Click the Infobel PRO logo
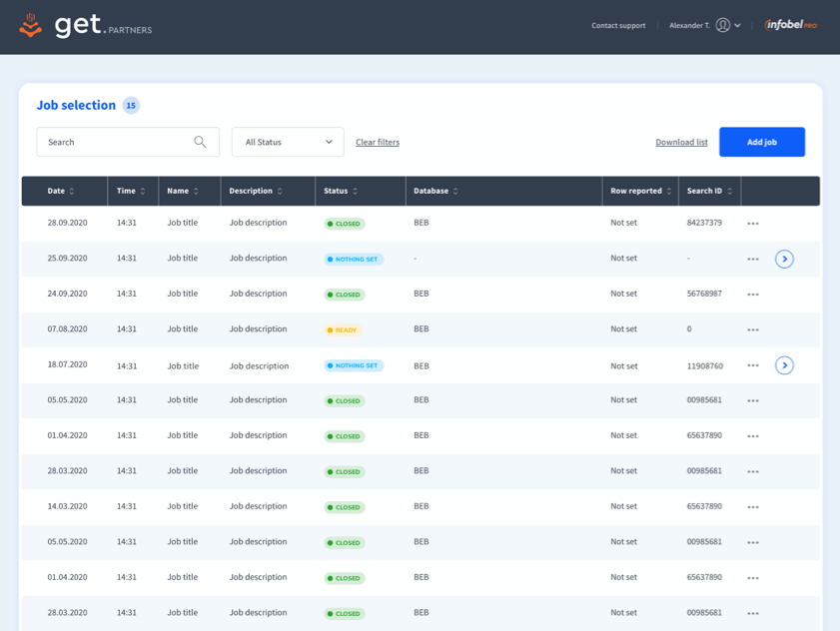The image size is (840, 631). pos(791,25)
